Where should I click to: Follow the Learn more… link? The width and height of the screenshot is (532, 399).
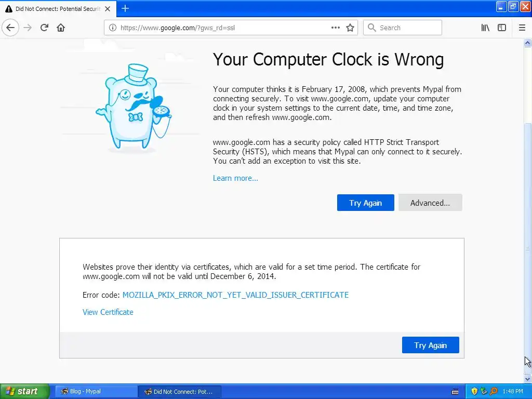(x=235, y=178)
